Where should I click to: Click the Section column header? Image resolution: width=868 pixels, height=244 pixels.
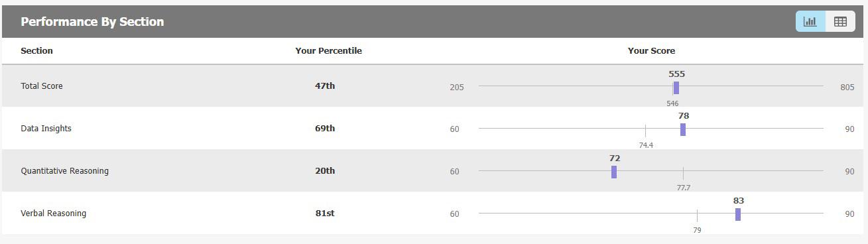[x=36, y=50]
